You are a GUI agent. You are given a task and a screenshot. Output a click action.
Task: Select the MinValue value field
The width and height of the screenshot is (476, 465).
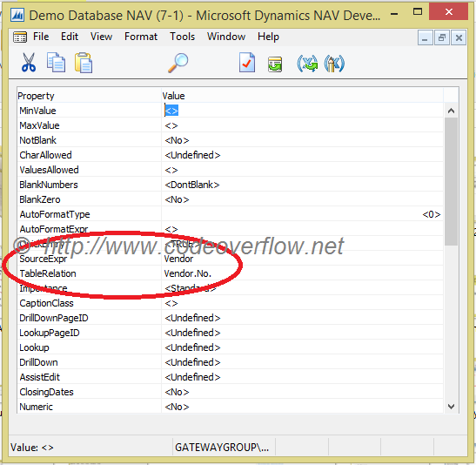tap(302, 111)
